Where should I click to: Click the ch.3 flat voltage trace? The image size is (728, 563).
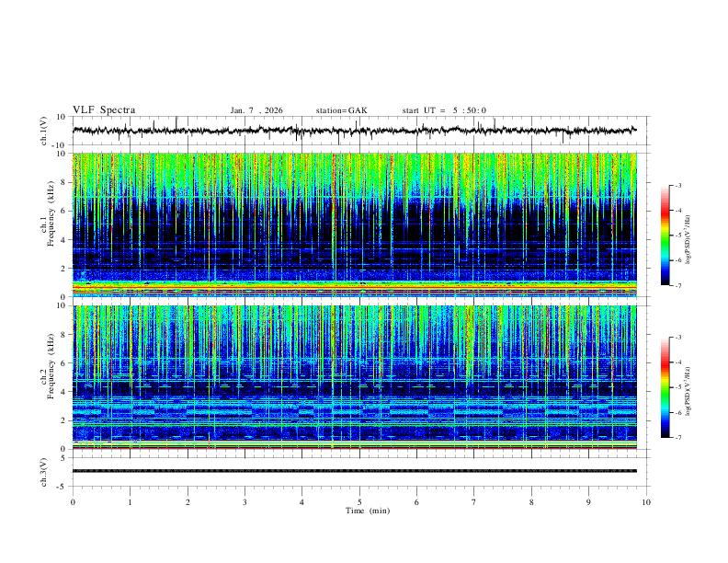pos(355,471)
